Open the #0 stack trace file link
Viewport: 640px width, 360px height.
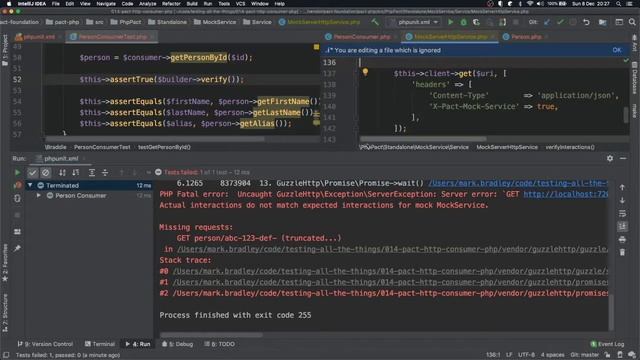click(390, 271)
